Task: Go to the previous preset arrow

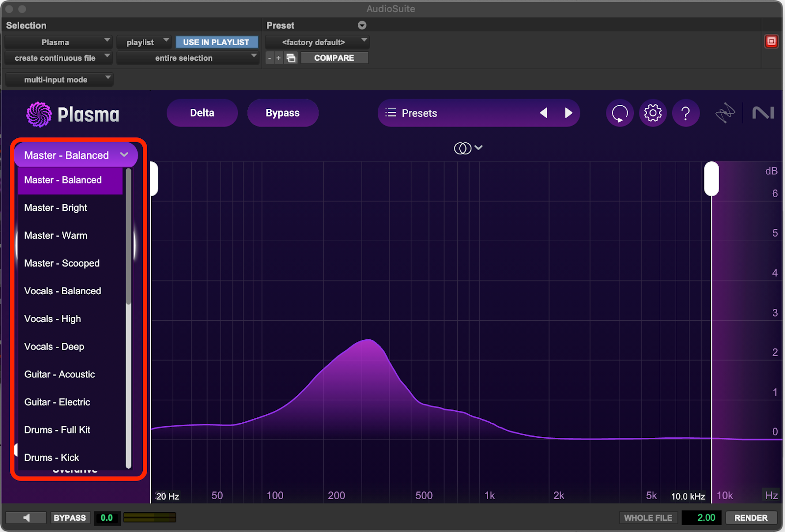Action: pyautogui.click(x=544, y=113)
